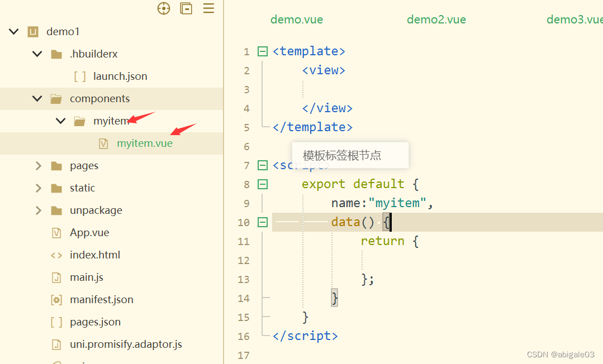Viewport: 603px width, 364px height.
Task: Click the opening <template> tag in code
Action: point(309,51)
